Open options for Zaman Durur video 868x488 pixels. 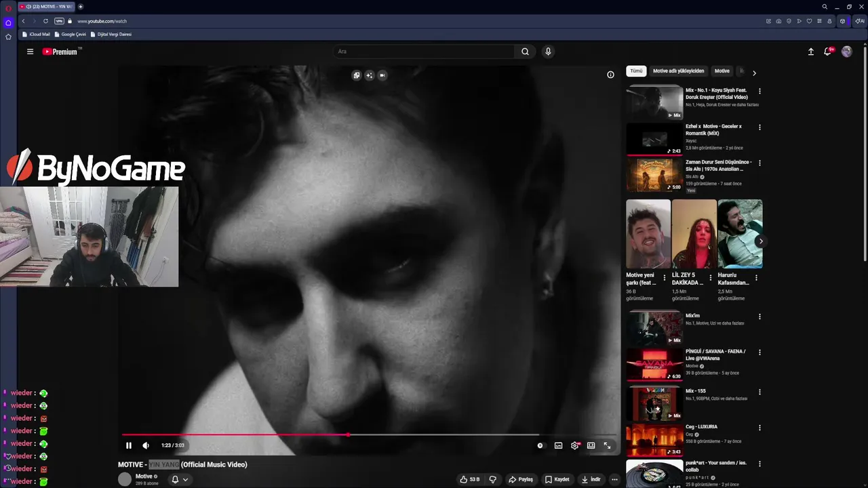tap(759, 163)
